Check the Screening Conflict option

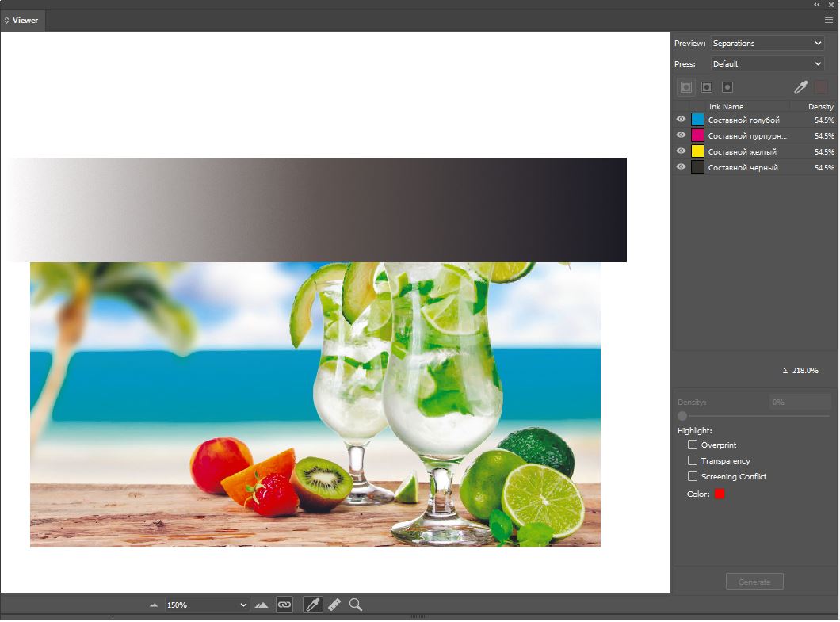693,476
